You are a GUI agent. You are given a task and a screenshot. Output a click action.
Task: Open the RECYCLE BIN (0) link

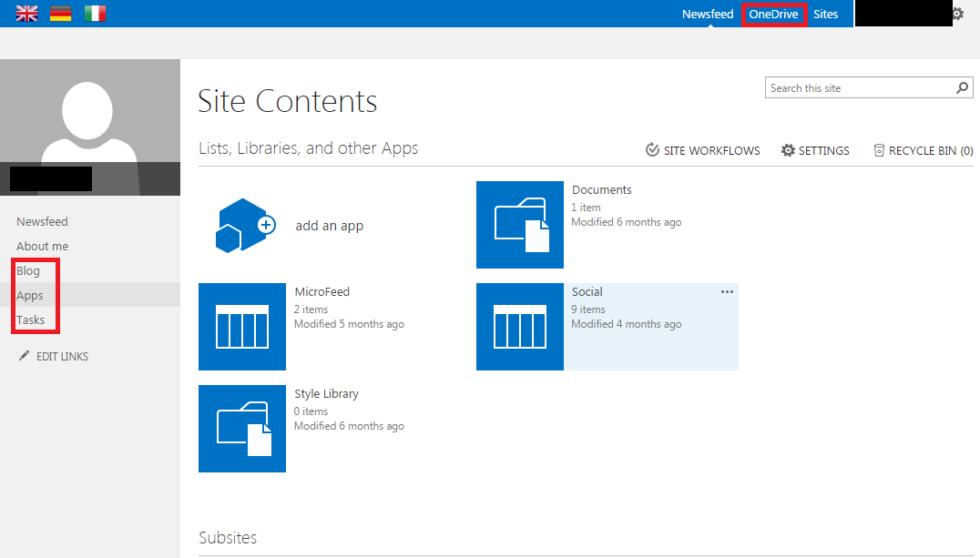pos(924,150)
